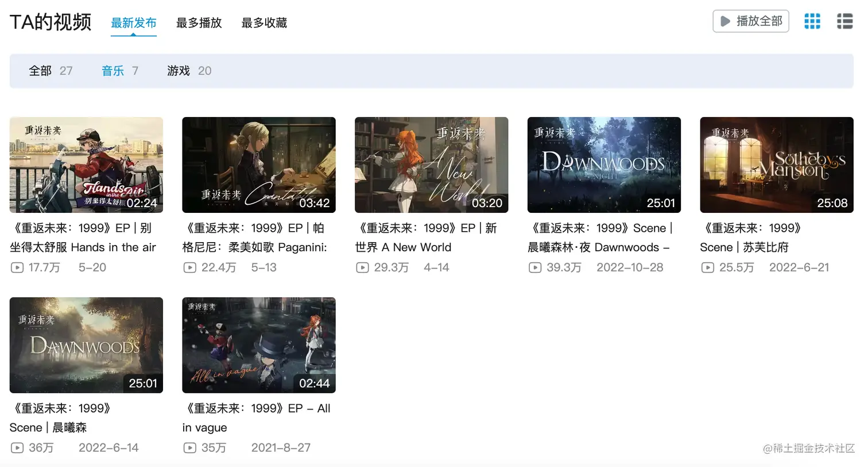The height and width of the screenshot is (467, 868).
Task: Click the upload date 2021-8-27
Action: (x=281, y=447)
